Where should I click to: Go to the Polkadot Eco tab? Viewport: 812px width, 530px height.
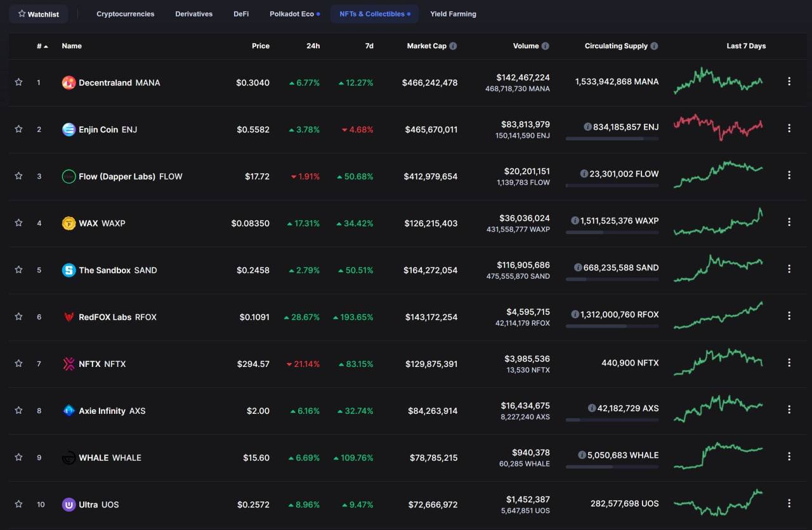[295, 14]
